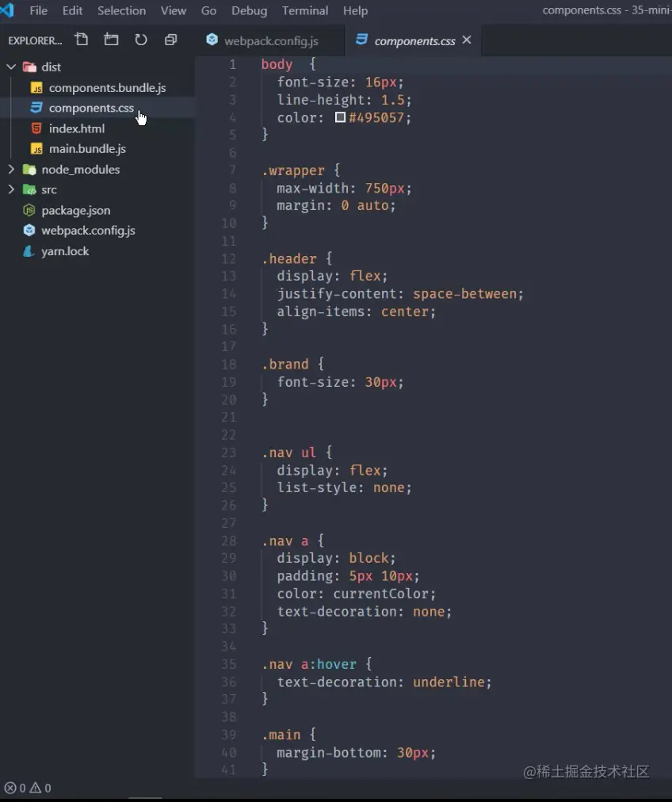Click line number 23 in the gutter
The width and height of the screenshot is (672, 802).
[228, 453]
